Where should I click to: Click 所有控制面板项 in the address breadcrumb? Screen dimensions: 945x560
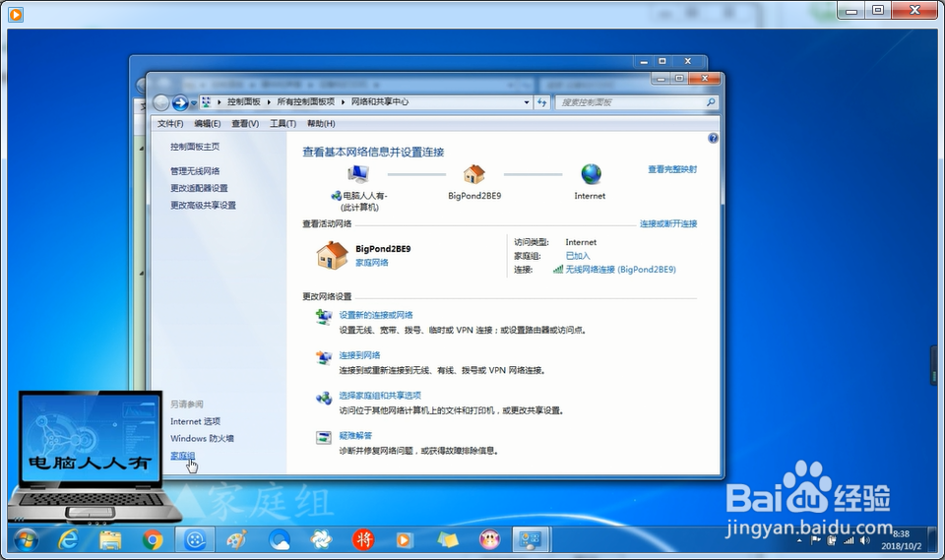coord(305,102)
